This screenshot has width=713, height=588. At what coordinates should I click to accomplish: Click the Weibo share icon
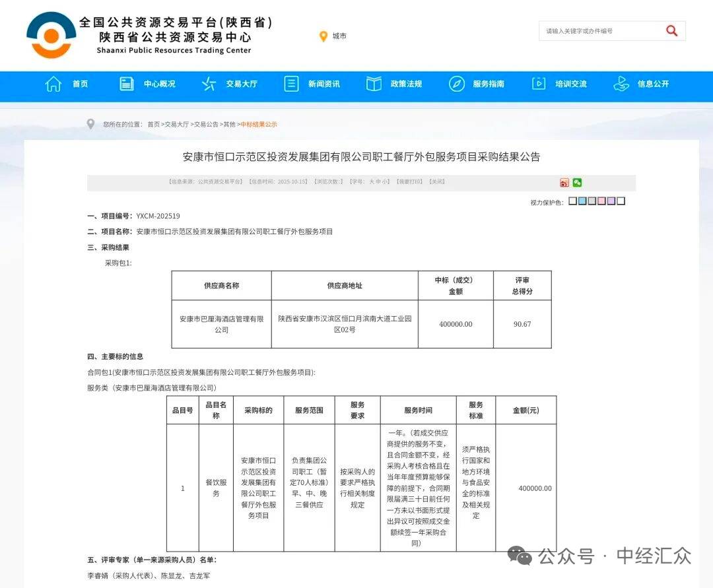[564, 183]
